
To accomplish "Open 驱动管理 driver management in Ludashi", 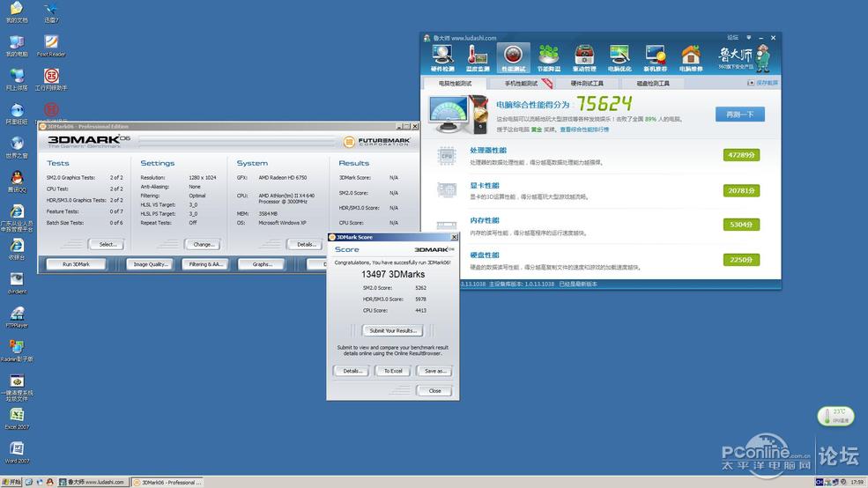I will [x=584, y=58].
